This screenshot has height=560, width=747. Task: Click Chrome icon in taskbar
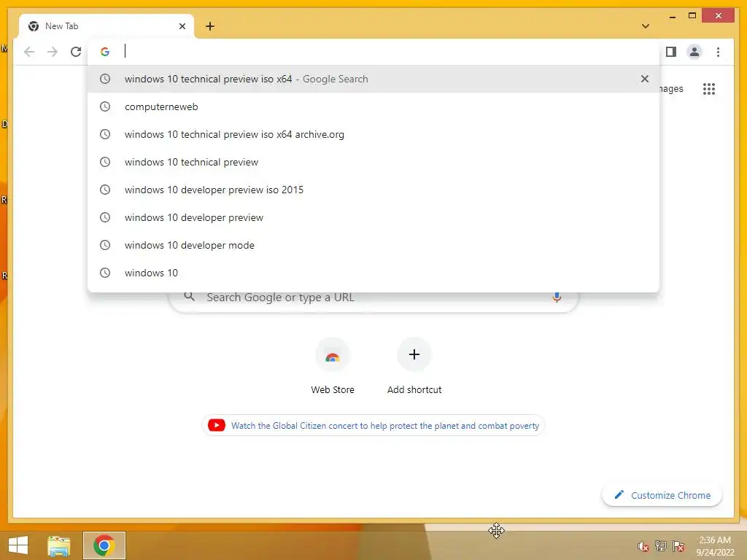pyautogui.click(x=104, y=545)
